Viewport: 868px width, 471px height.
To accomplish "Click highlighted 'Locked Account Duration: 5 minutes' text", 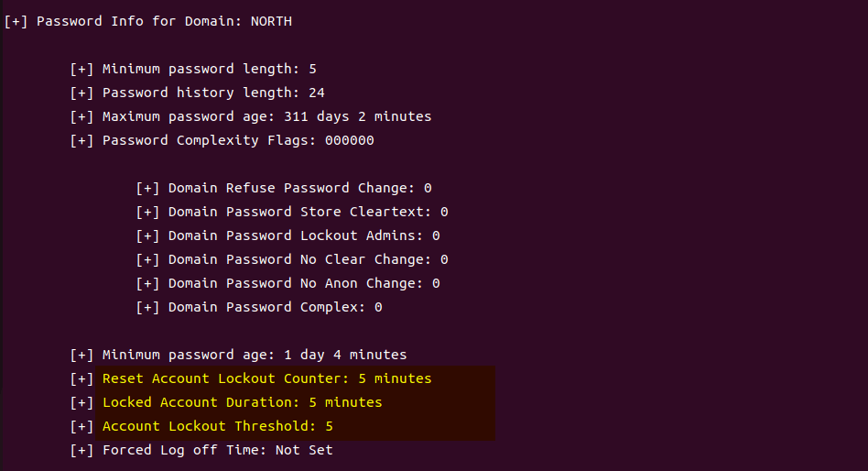I will 242,402.
